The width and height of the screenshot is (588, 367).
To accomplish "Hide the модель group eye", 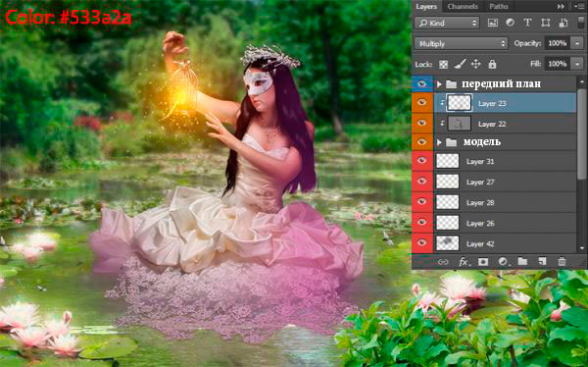I will [421, 142].
